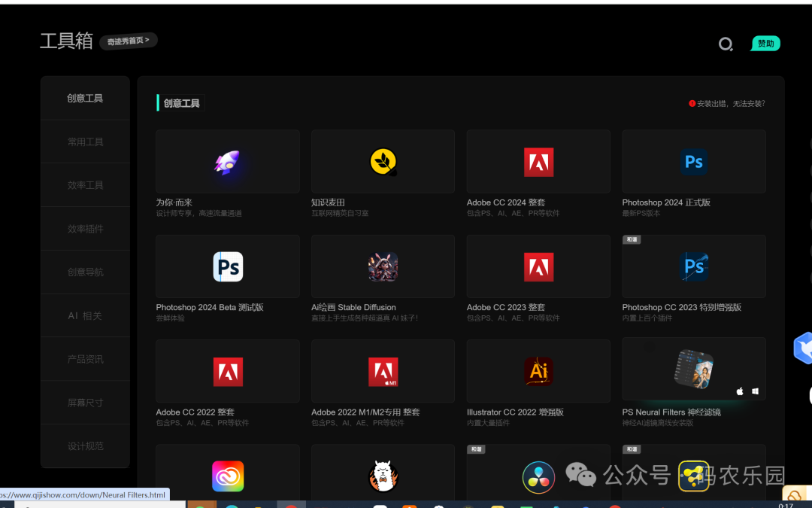Click 设计师专享，高速流量通道 description

coord(198,213)
